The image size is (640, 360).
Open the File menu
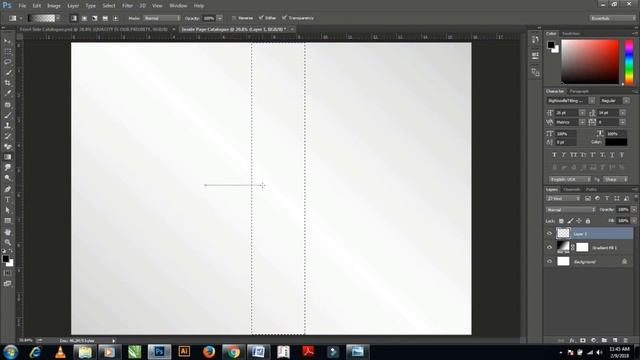click(x=22, y=6)
